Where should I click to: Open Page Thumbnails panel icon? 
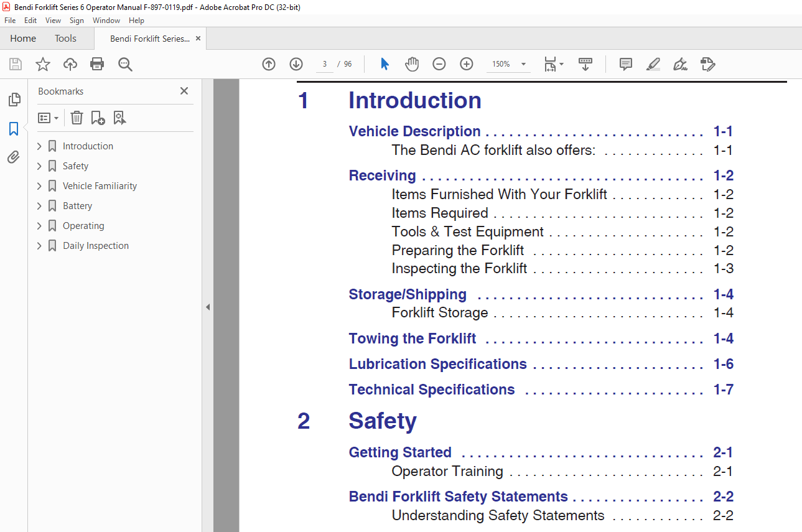(14, 100)
